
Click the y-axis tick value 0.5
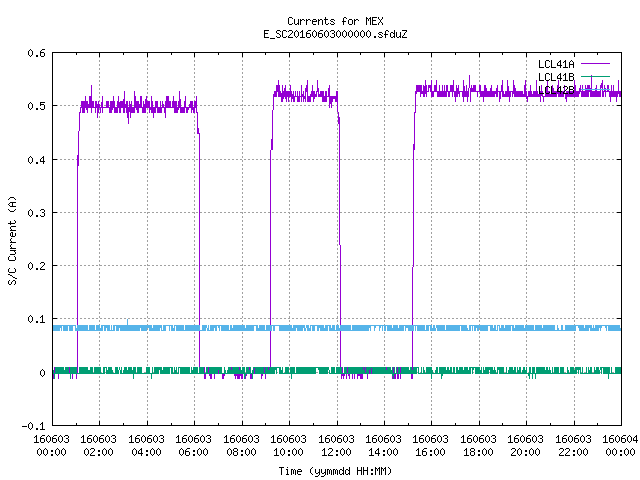tap(36, 106)
